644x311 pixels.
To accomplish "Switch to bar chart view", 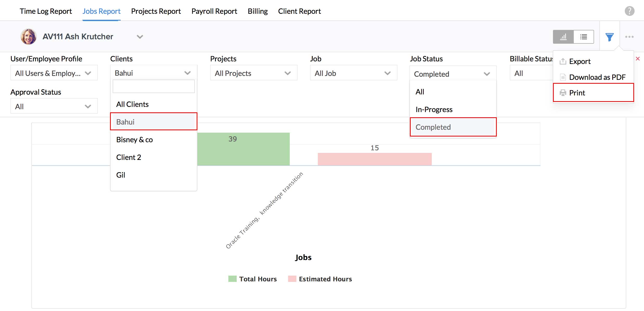I will 563,37.
